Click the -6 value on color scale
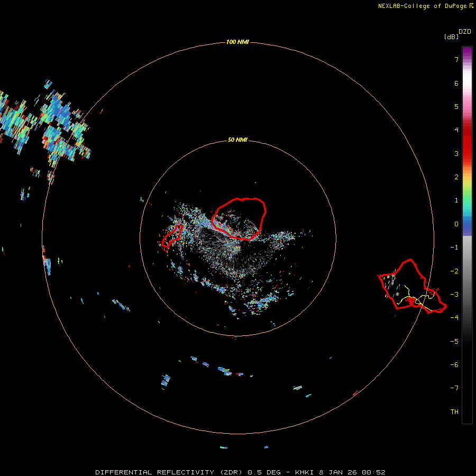 pos(454,365)
